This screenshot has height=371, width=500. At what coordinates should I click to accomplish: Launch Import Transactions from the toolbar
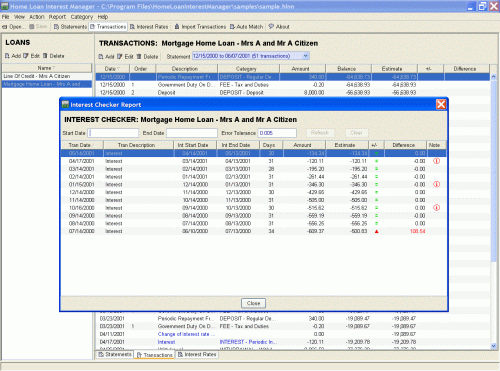click(x=200, y=27)
